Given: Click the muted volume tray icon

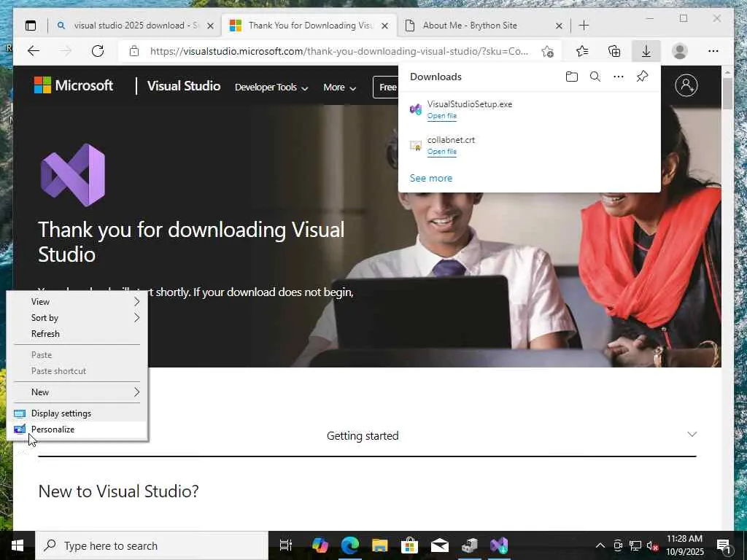Looking at the screenshot, I should click(x=653, y=545).
